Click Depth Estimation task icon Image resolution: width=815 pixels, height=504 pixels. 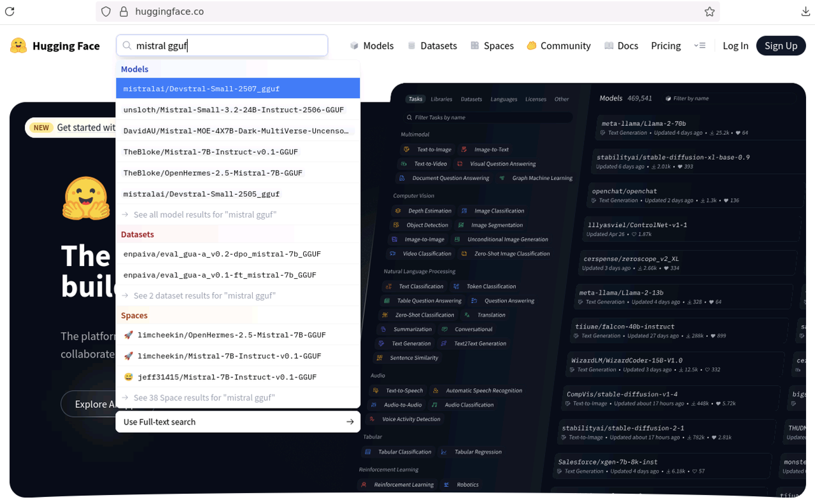(397, 211)
